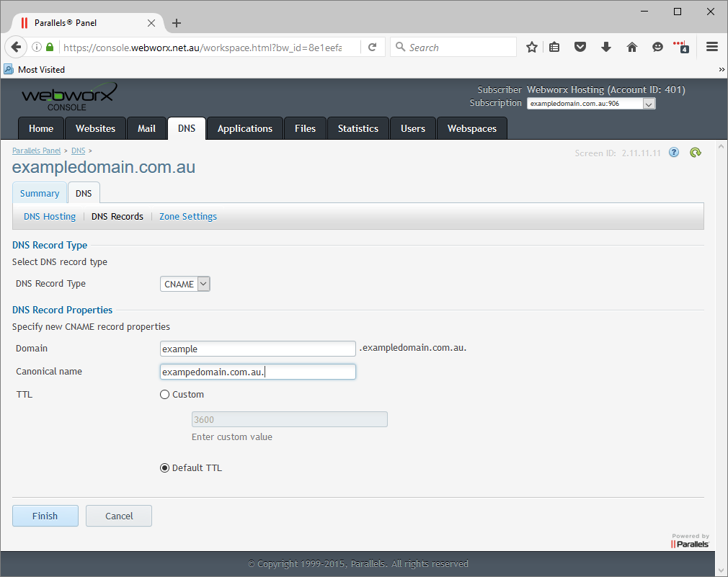Open a new browser tab
Screen dimensions: 728x577
pyautogui.click(x=177, y=23)
